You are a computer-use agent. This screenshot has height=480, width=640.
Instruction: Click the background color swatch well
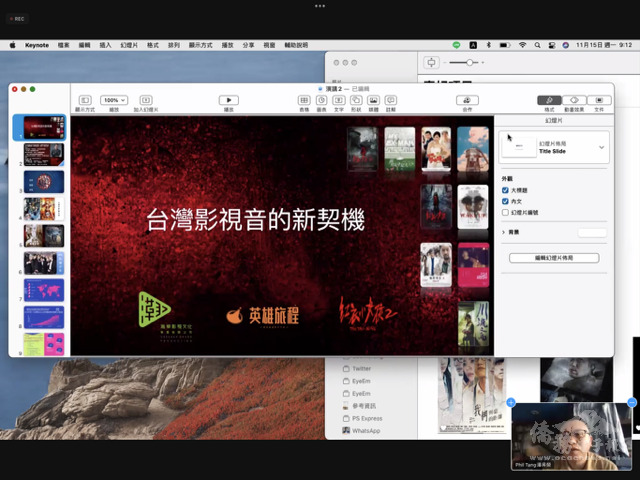pos(591,232)
